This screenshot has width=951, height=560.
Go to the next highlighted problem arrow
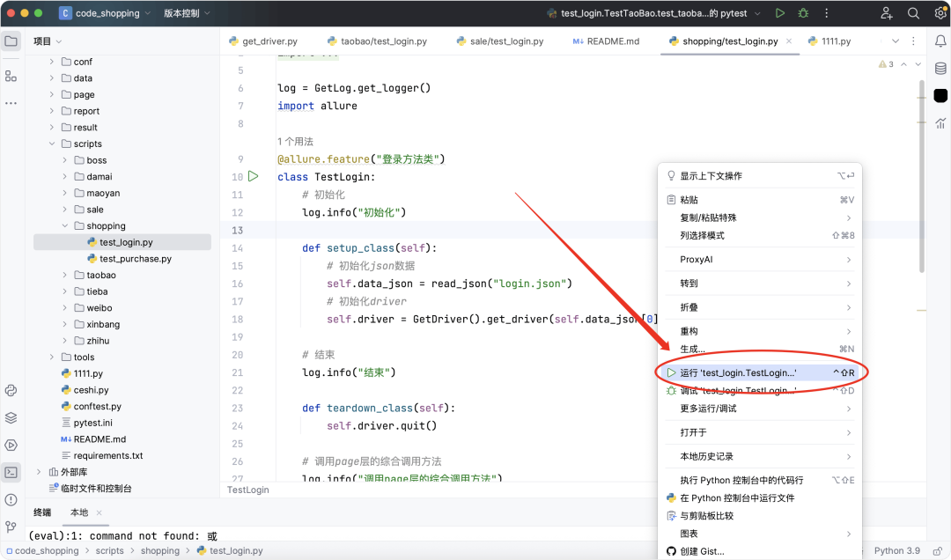coord(918,64)
